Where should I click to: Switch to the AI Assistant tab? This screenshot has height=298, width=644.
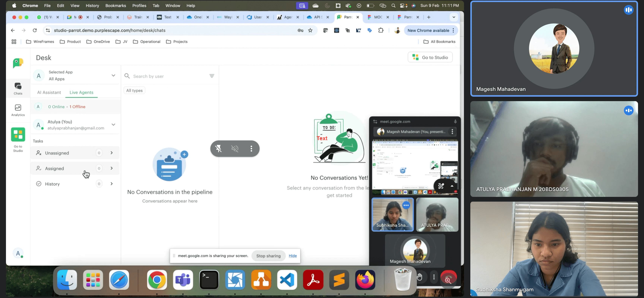pos(49,92)
